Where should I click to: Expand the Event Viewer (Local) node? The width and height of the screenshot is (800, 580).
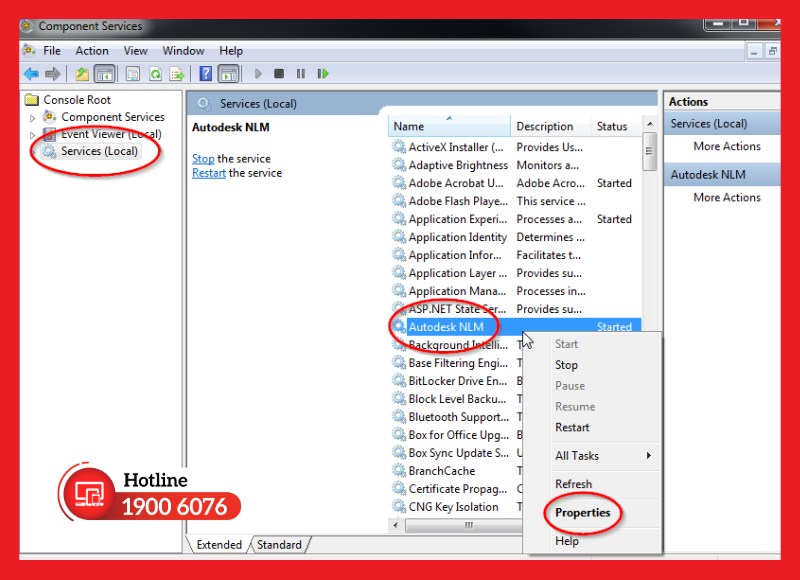coord(33,135)
